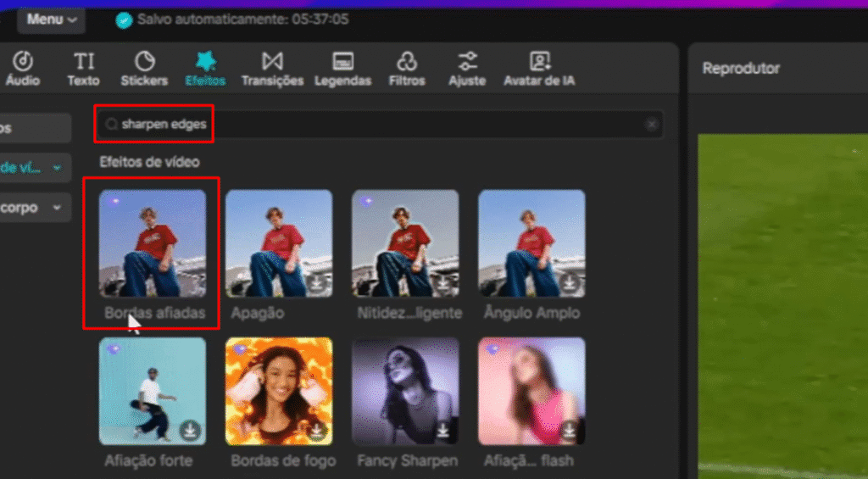This screenshot has height=479, width=868.
Task: Expand the corpo effects category chevron
Action: pos(57,207)
